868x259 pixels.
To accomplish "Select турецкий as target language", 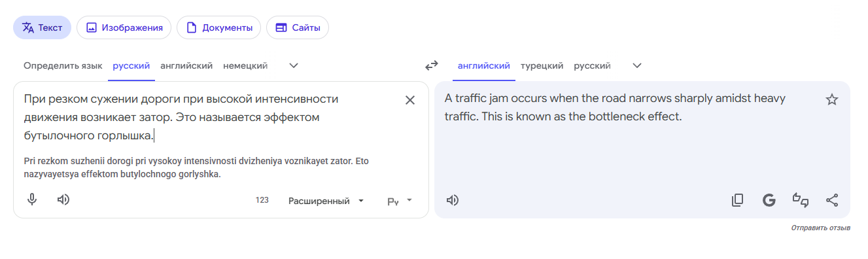I will (x=542, y=65).
